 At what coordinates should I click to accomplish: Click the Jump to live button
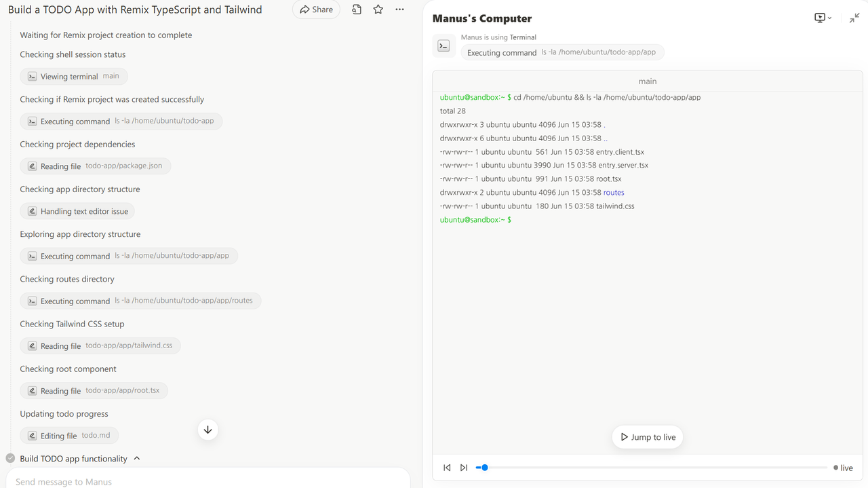[x=648, y=437]
